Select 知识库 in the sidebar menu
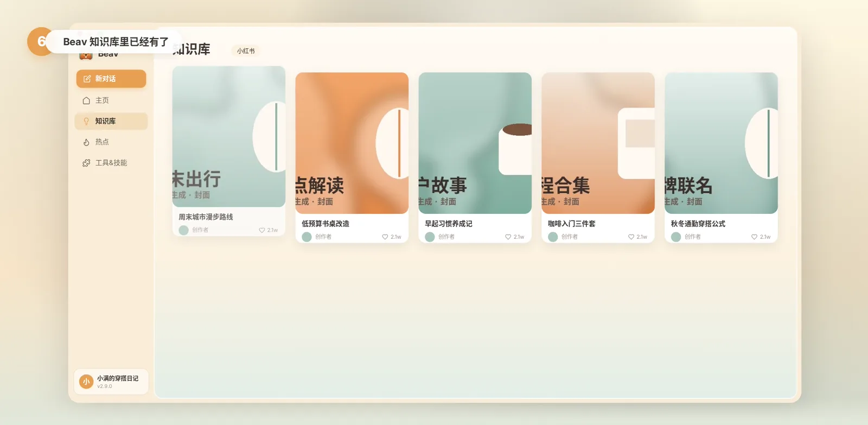The width and height of the screenshot is (868, 425). pyautogui.click(x=111, y=121)
